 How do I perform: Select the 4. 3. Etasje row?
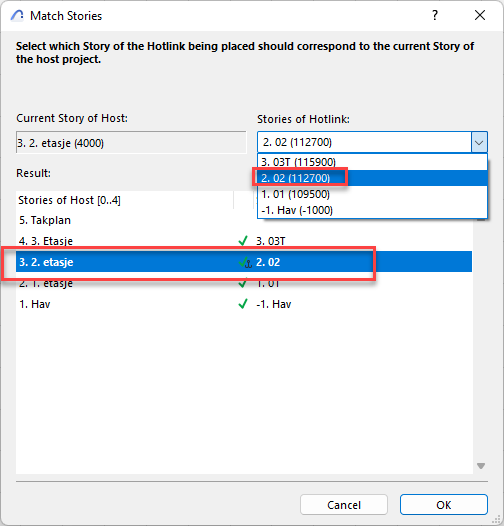pyautogui.click(x=244, y=241)
